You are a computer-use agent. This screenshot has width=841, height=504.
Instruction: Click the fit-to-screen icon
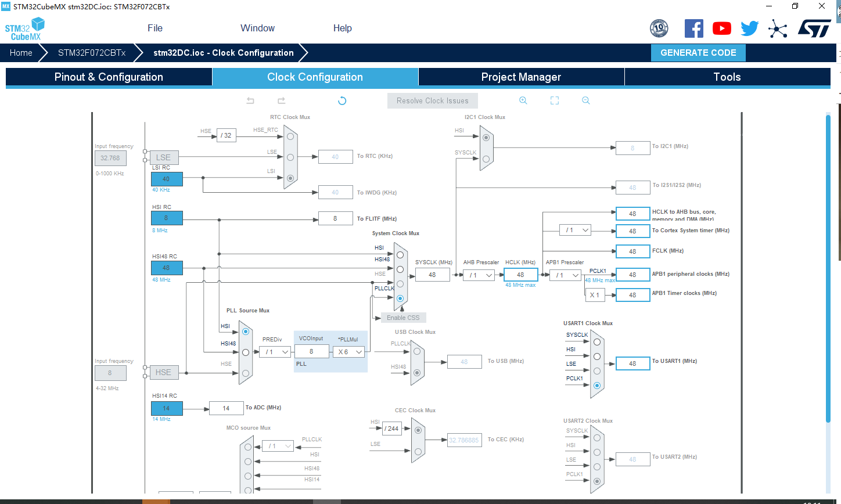pyautogui.click(x=555, y=100)
